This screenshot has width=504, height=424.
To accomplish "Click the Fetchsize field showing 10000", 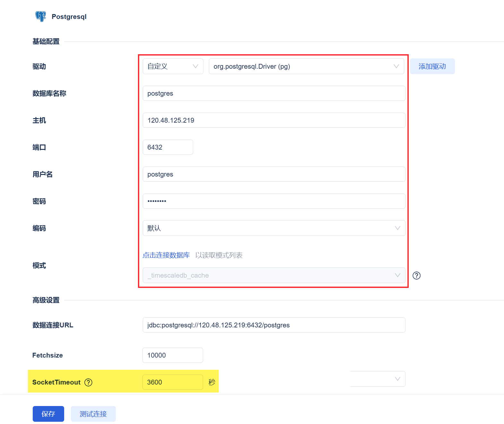I will pyautogui.click(x=173, y=355).
